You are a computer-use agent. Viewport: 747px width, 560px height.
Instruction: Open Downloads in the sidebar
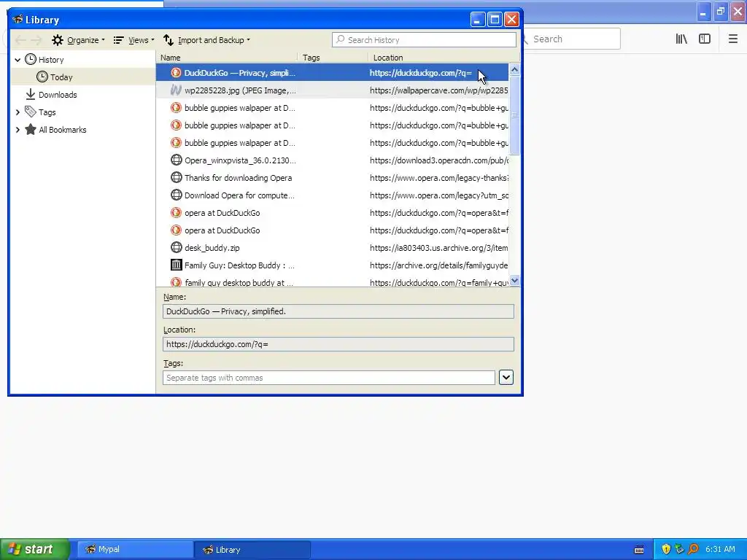coord(57,94)
